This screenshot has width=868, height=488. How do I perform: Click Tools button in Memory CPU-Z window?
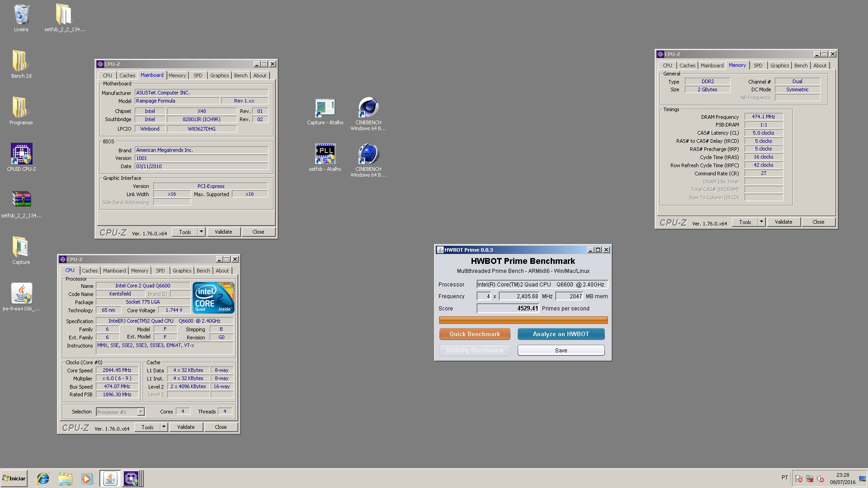point(745,222)
